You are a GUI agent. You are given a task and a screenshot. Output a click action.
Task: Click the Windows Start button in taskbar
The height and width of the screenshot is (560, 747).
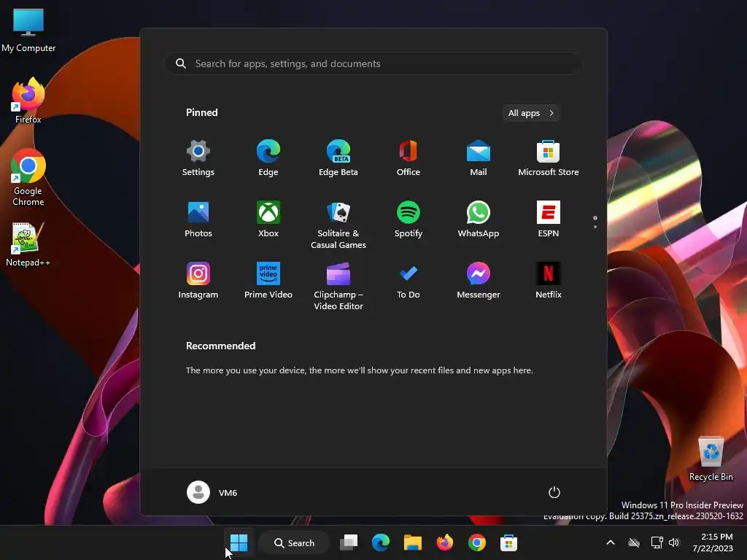click(239, 542)
